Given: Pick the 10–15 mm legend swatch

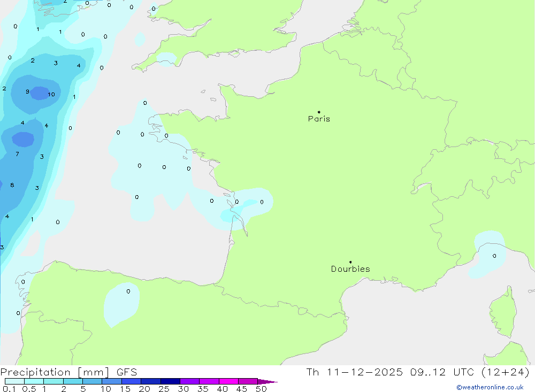Looking at the screenshot, I should pos(112,381).
